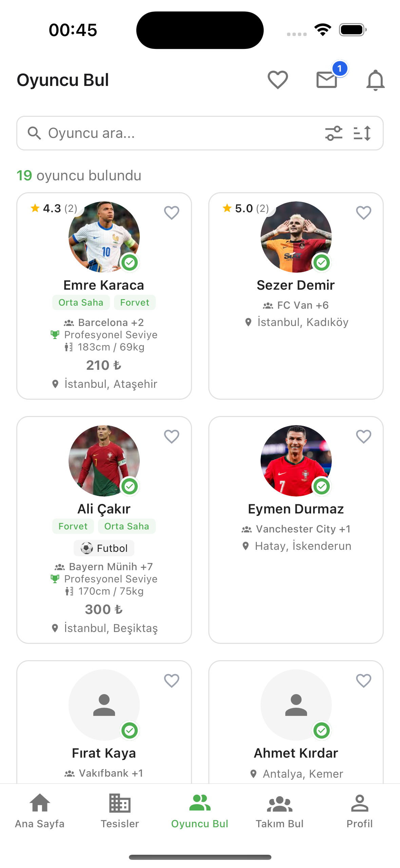Favorite Sezer Demir with heart toggle
400x868 pixels.
pos(363,213)
